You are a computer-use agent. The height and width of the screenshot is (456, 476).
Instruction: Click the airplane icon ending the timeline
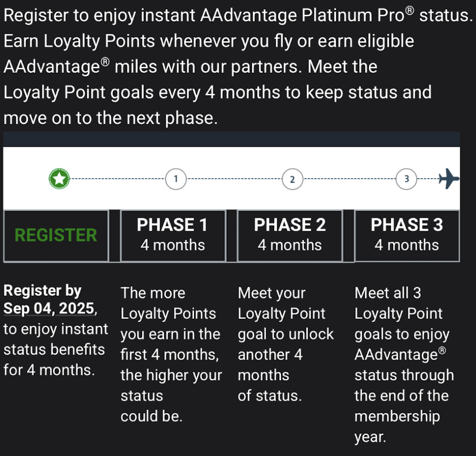449,179
